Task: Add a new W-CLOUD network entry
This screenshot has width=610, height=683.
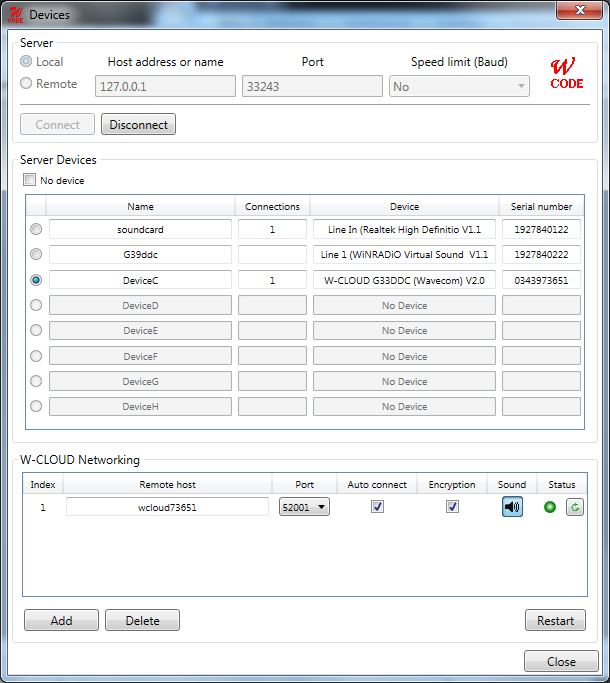Action: (61, 620)
